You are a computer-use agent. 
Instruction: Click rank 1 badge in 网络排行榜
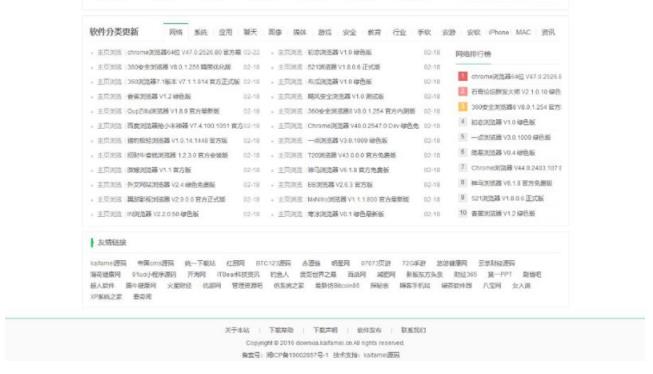tap(462, 76)
